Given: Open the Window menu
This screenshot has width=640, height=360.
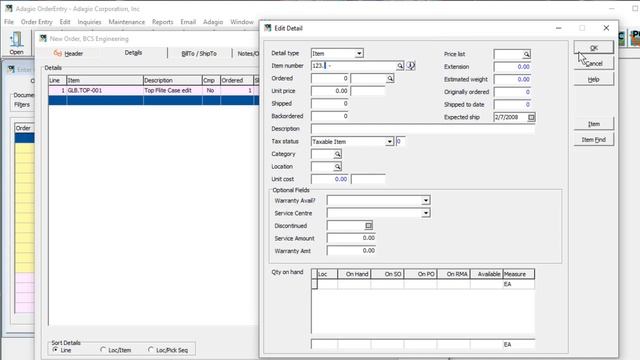Looking at the screenshot, I should 242,22.
